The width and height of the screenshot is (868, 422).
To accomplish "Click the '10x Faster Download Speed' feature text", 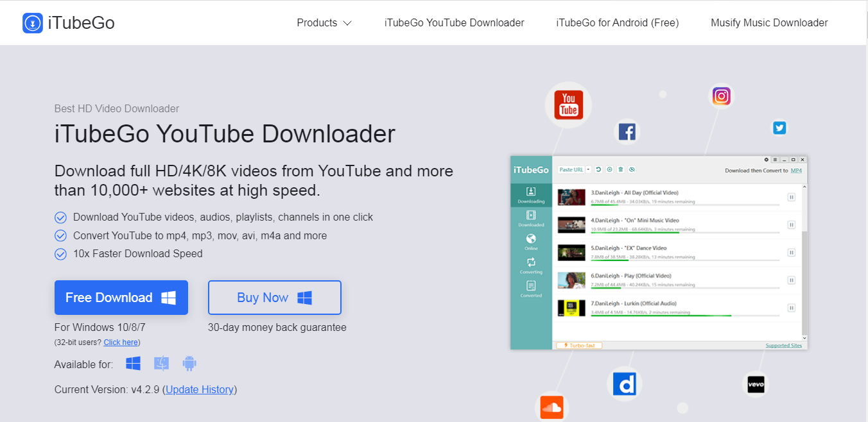I will [138, 254].
